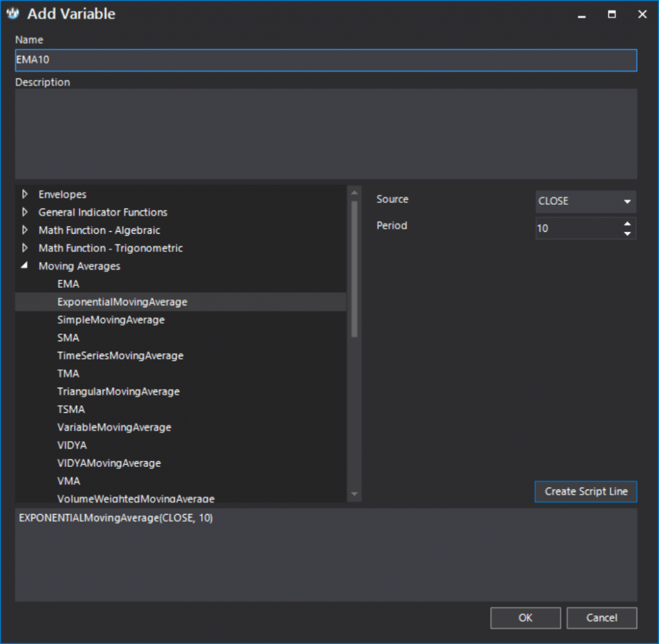Pick TimeSeriesMovingAverage in the tree

pyautogui.click(x=120, y=355)
